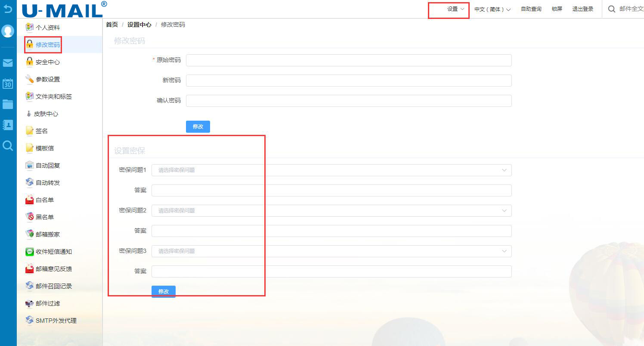Click 退出登录 to log out
This screenshot has width=644, height=346.
point(582,9)
